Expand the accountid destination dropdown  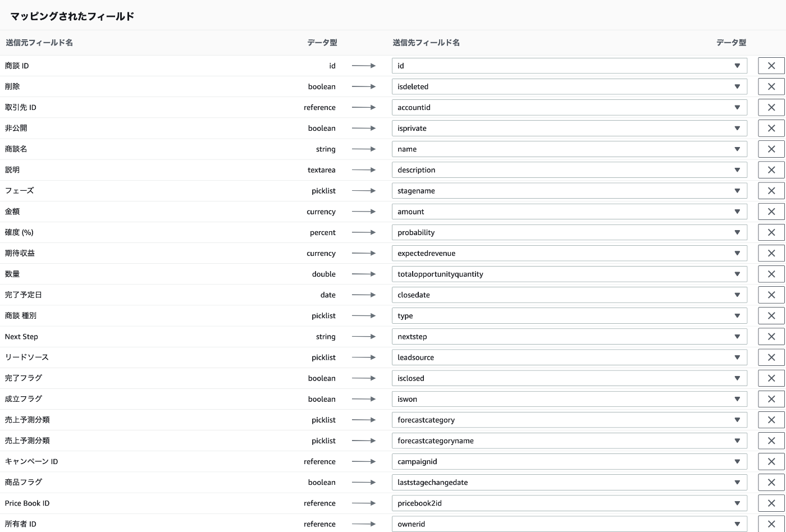click(x=569, y=107)
